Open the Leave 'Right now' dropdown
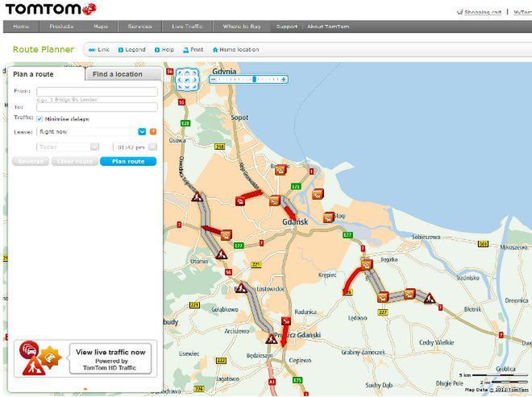The height and width of the screenshot is (397, 532). 142,131
